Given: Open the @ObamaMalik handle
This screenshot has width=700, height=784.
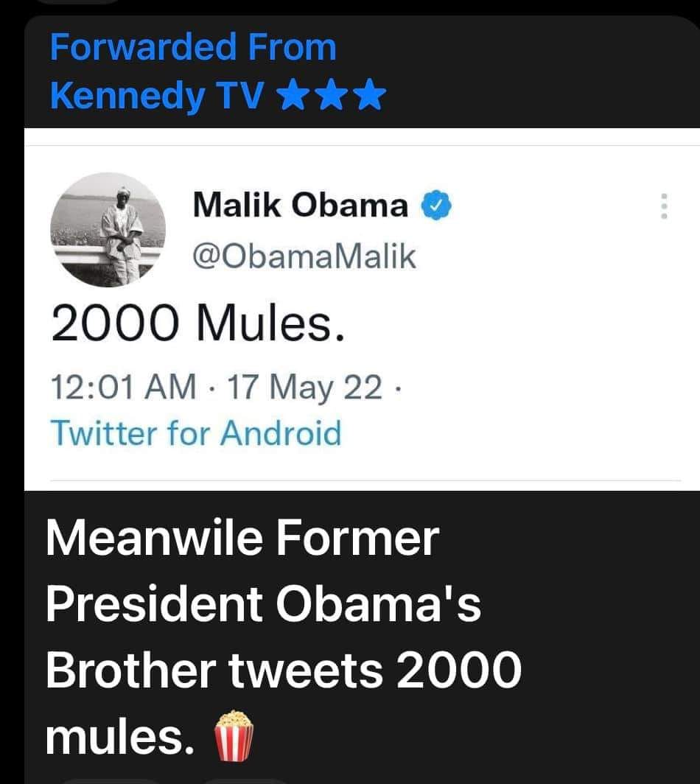Looking at the screenshot, I should click(304, 256).
